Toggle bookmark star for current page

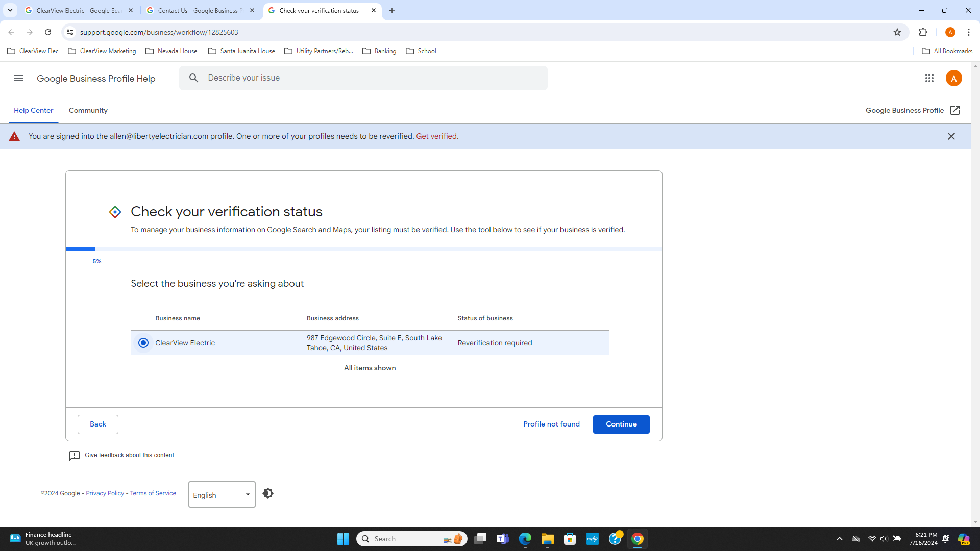tap(898, 32)
